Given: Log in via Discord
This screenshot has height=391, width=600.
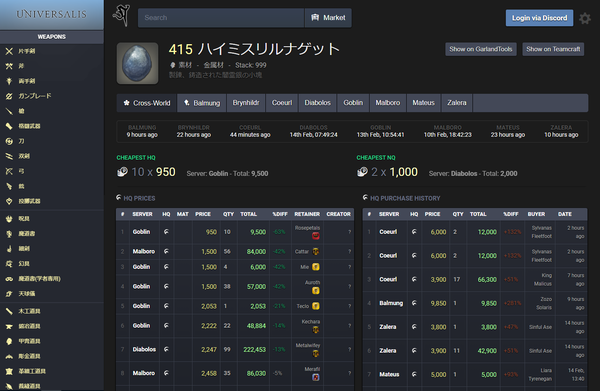Looking at the screenshot, I should (x=540, y=18).
